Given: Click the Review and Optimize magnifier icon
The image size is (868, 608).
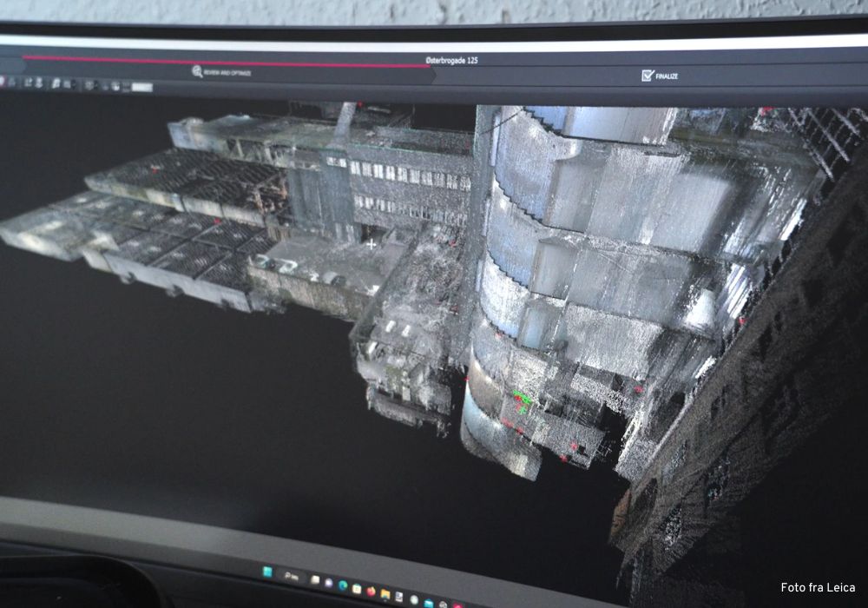Looking at the screenshot, I should [x=197, y=71].
